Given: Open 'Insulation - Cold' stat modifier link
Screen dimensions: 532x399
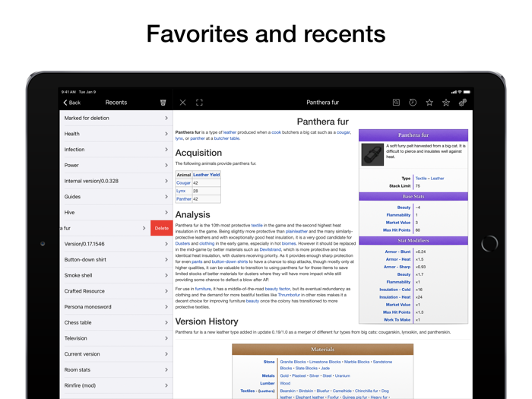Looking at the screenshot, I should [395, 290].
